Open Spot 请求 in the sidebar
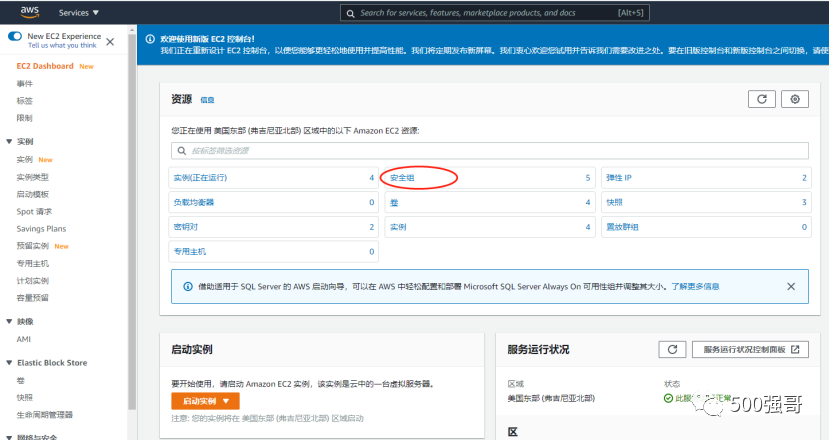 tap(34, 212)
